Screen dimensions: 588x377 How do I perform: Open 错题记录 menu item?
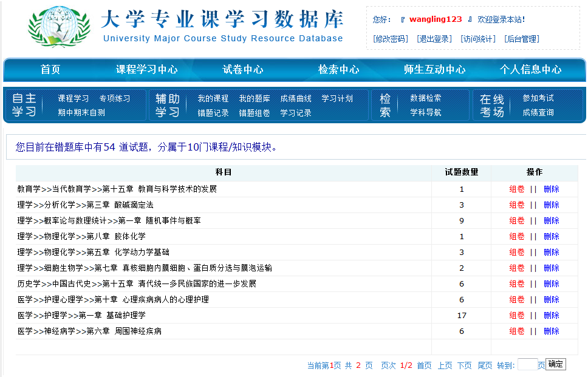[x=213, y=113]
